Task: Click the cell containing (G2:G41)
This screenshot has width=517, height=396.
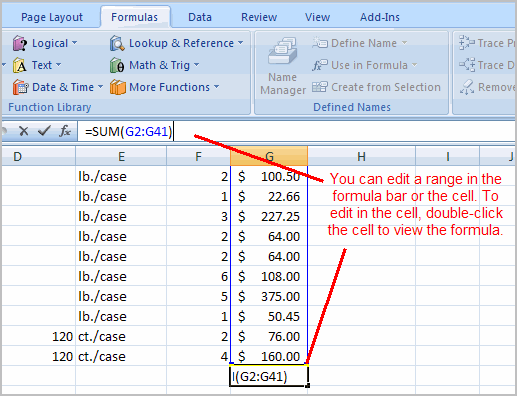Action: (x=269, y=376)
